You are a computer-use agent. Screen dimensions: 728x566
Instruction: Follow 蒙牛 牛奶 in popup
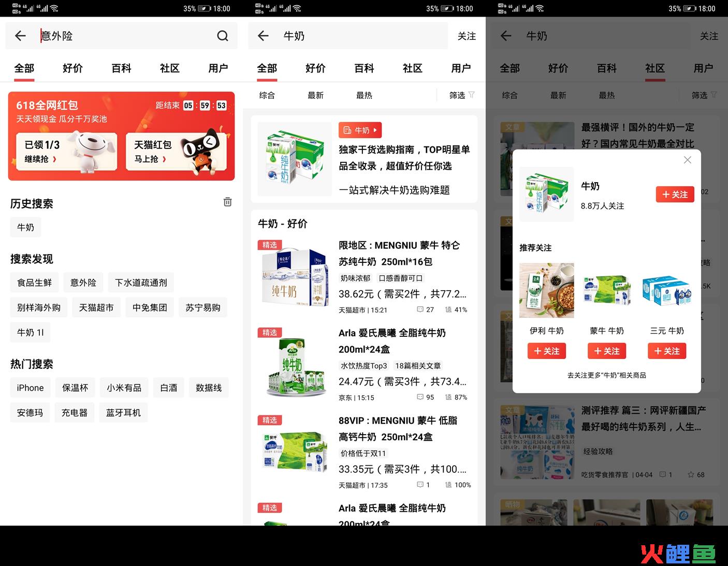coord(607,351)
